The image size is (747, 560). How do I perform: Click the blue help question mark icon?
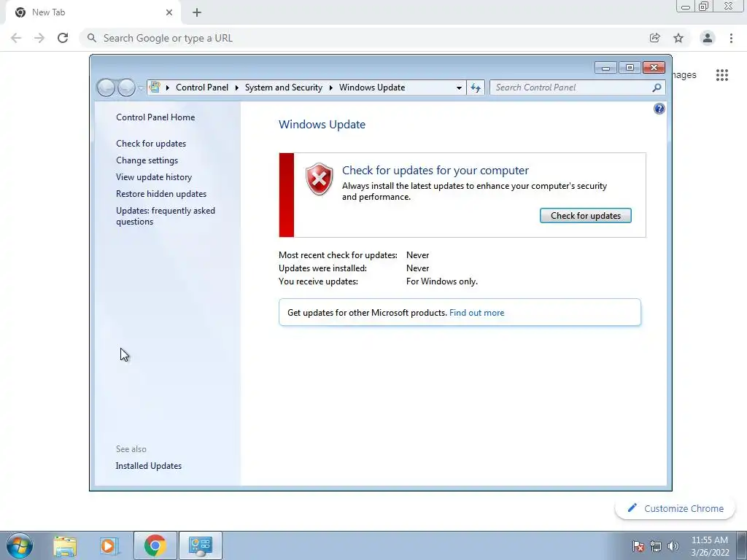(x=659, y=109)
